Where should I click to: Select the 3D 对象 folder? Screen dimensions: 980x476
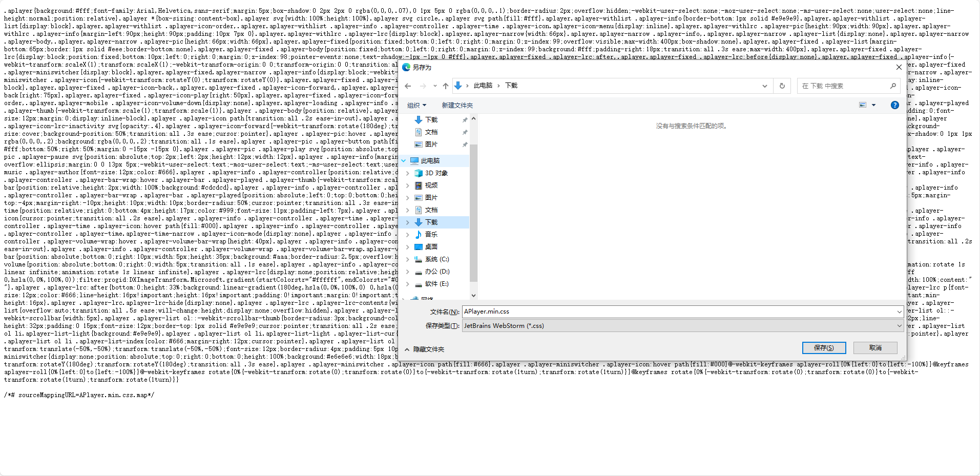[x=436, y=173]
